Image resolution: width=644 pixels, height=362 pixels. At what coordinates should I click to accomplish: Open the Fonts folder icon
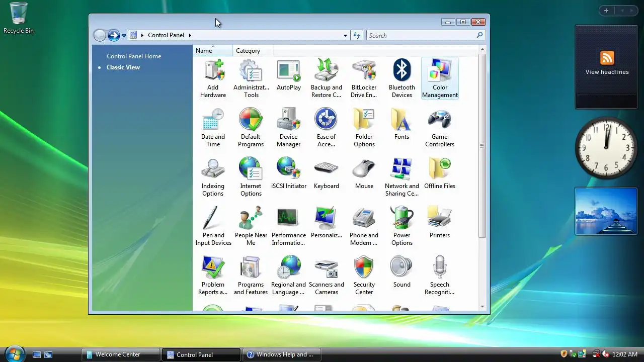click(401, 124)
